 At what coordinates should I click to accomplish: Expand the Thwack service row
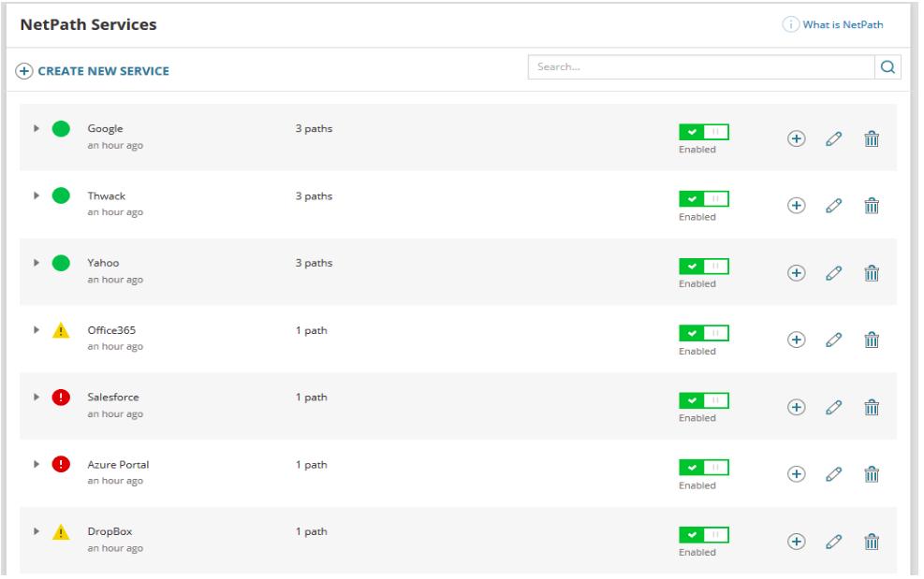point(36,195)
